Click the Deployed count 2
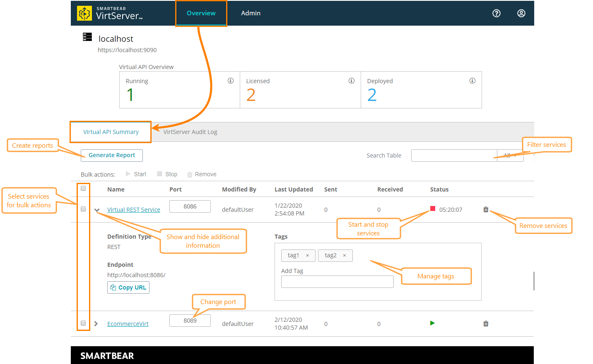This screenshot has height=364, width=593. (x=372, y=95)
